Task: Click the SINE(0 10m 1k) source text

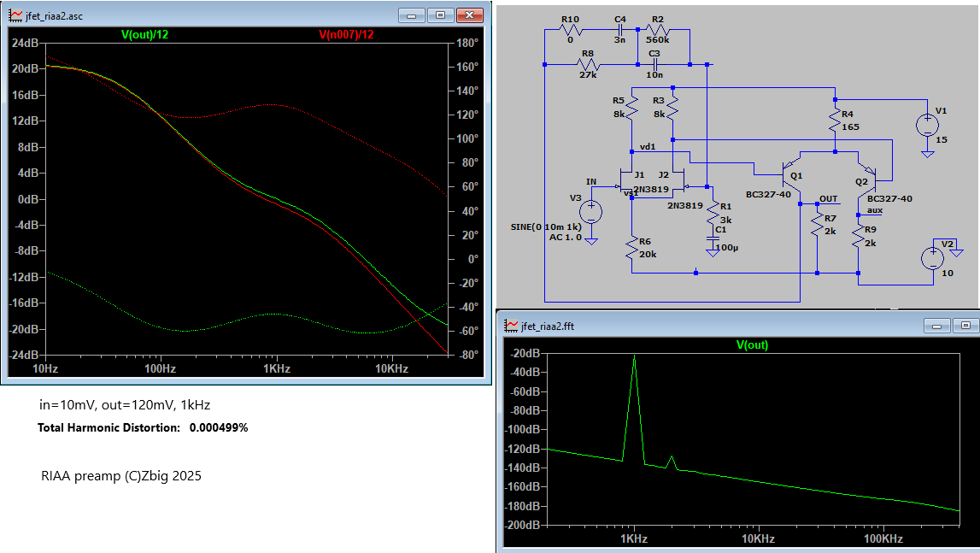Action: pyautogui.click(x=546, y=227)
